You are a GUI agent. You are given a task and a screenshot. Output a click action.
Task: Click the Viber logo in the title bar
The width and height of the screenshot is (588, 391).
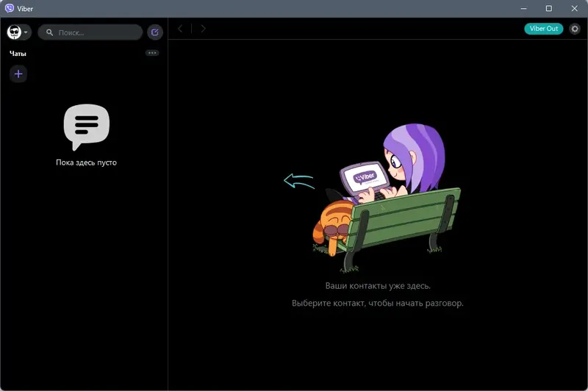coord(10,8)
